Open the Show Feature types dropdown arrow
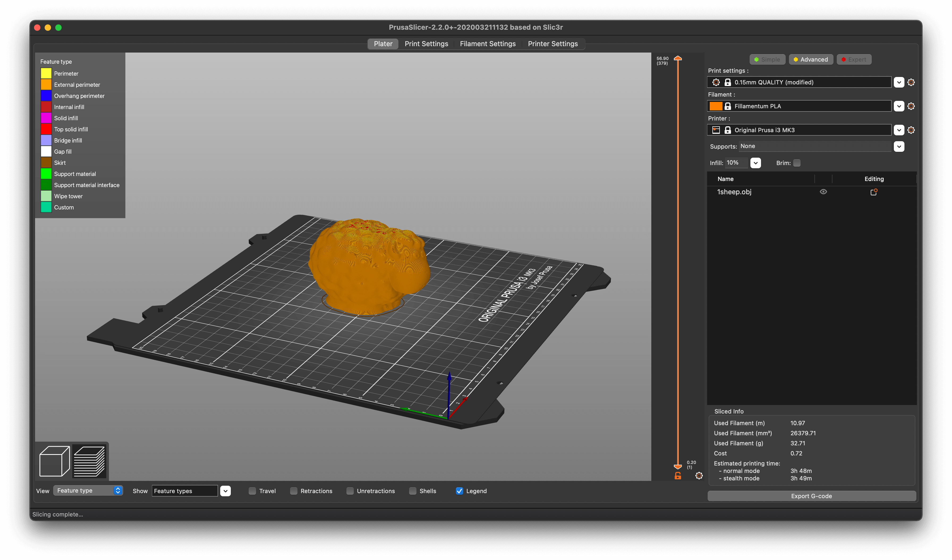Screen dimensions: 952x560 [226, 491]
